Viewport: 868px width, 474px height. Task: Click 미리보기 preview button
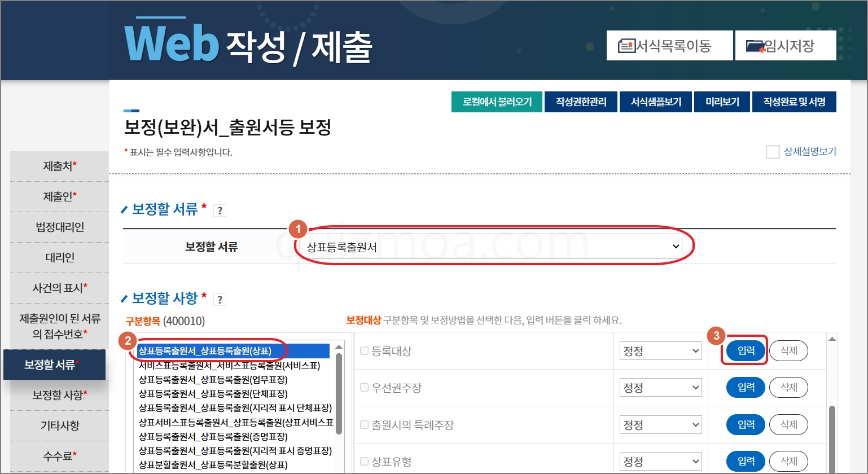tap(722, 102)
